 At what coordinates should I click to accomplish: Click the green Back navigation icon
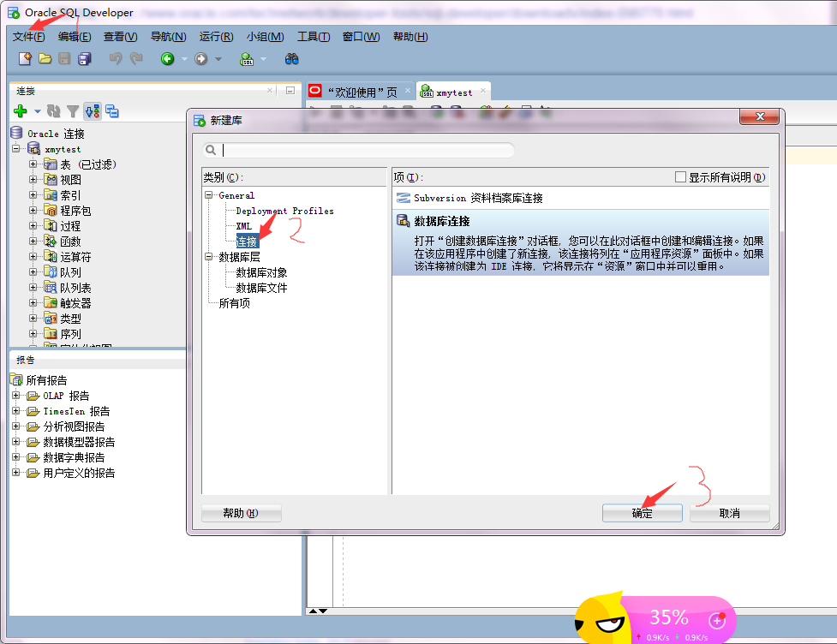tap(168, 58)
